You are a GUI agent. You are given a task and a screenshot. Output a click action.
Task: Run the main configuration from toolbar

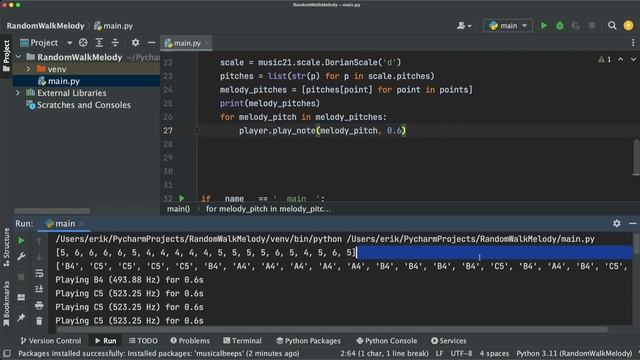[x=544, y=26]
